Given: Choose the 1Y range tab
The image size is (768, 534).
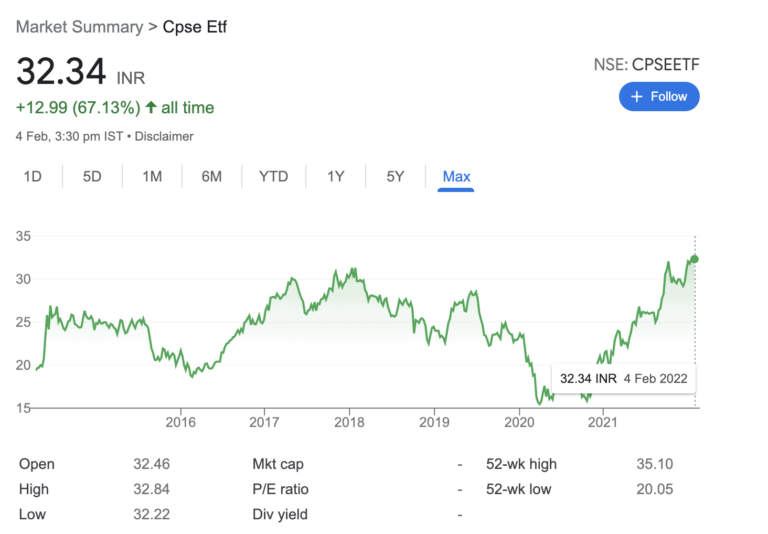Looking at the screenshot, I should coord(336,176).
